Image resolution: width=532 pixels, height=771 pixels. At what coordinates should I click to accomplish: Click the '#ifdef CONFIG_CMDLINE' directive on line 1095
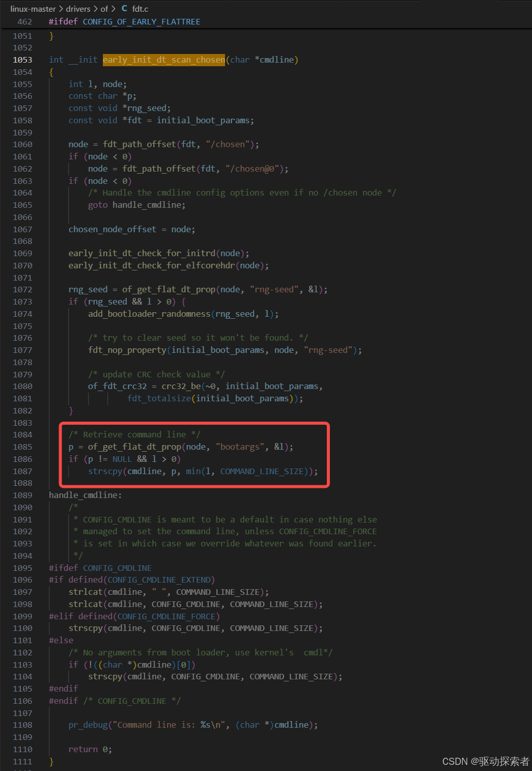click(x=100, y=568)
